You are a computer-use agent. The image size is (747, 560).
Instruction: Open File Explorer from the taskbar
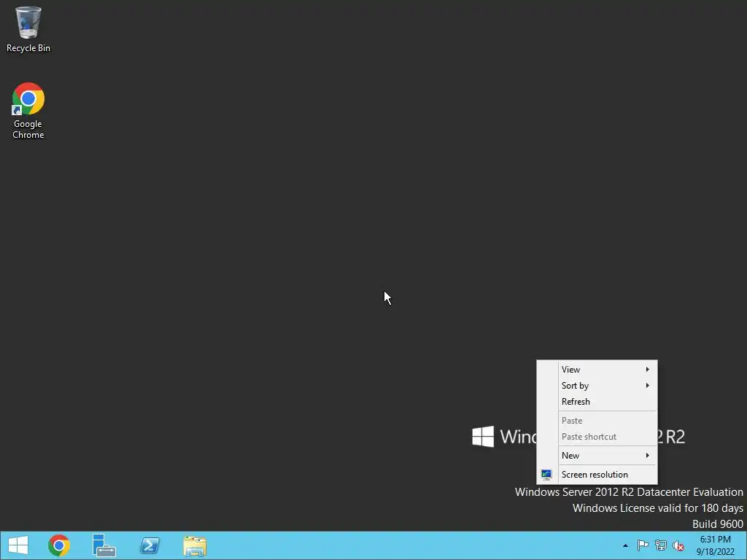194,545
